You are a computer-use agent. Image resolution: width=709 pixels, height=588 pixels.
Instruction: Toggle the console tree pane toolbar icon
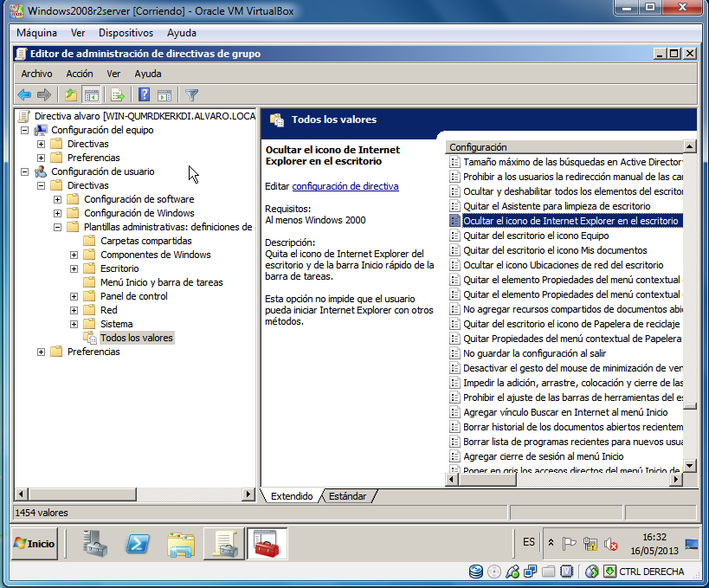[x=91, y=95]
